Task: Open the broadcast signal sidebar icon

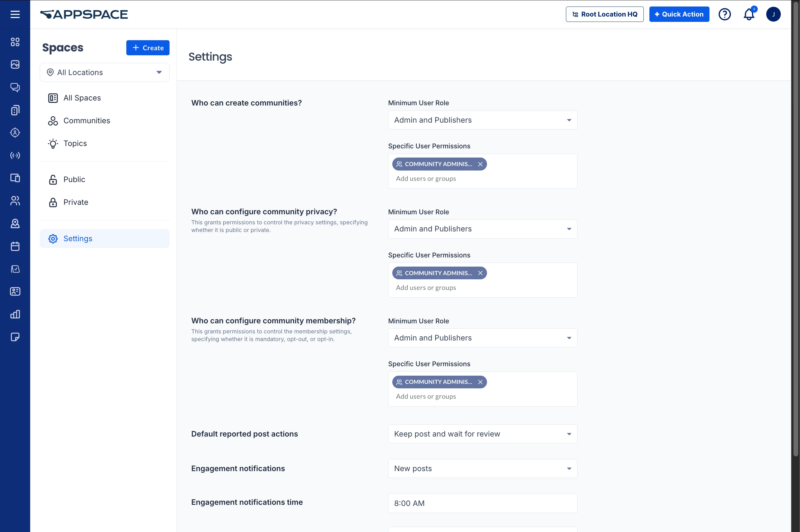Action: (15, 155)
